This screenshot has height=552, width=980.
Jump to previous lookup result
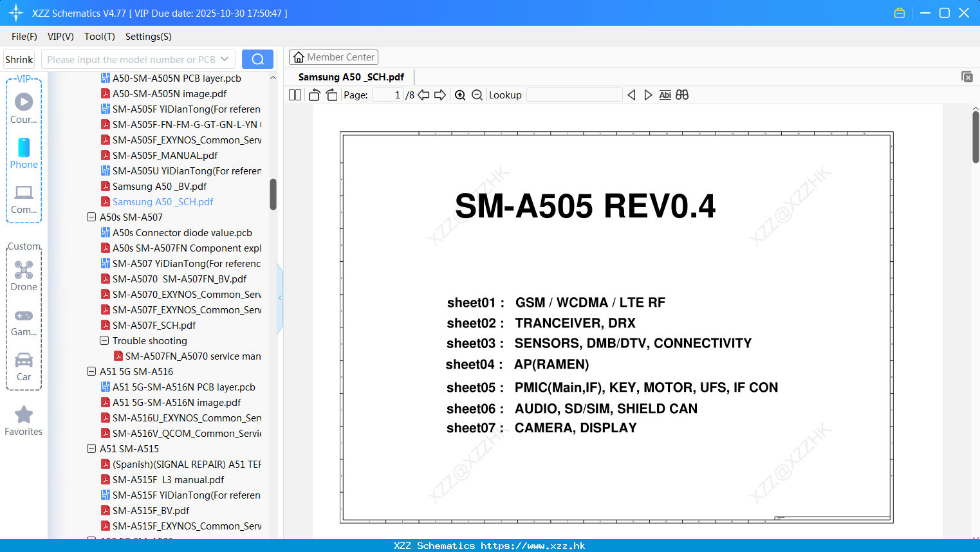tap(631, 95)
